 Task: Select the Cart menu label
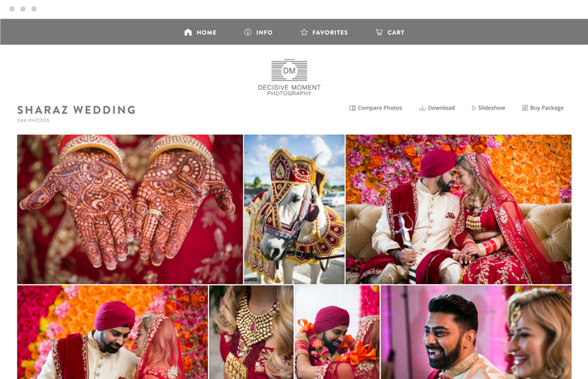pyautogui.click(x=396, y=32)
